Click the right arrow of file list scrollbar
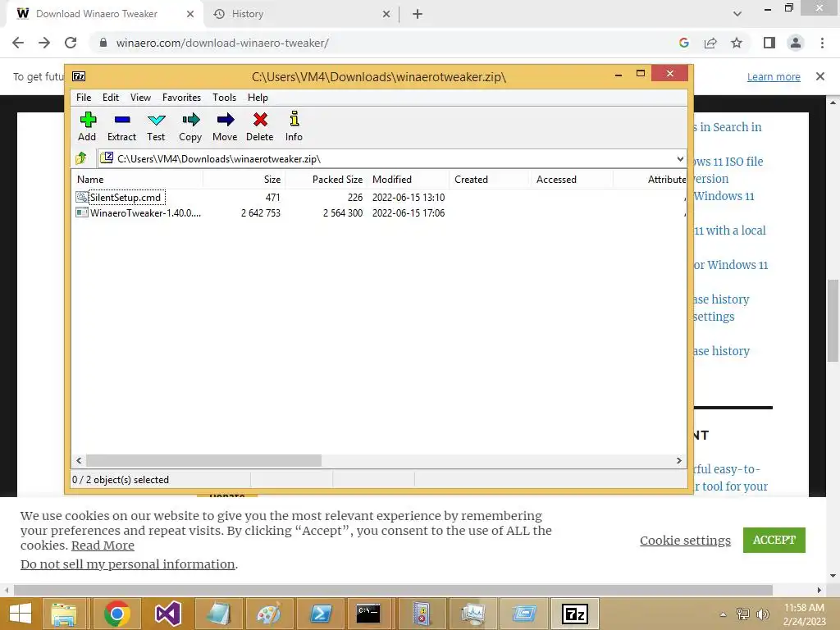Viewport: 840px width, 630px height. tap(679, 461)
